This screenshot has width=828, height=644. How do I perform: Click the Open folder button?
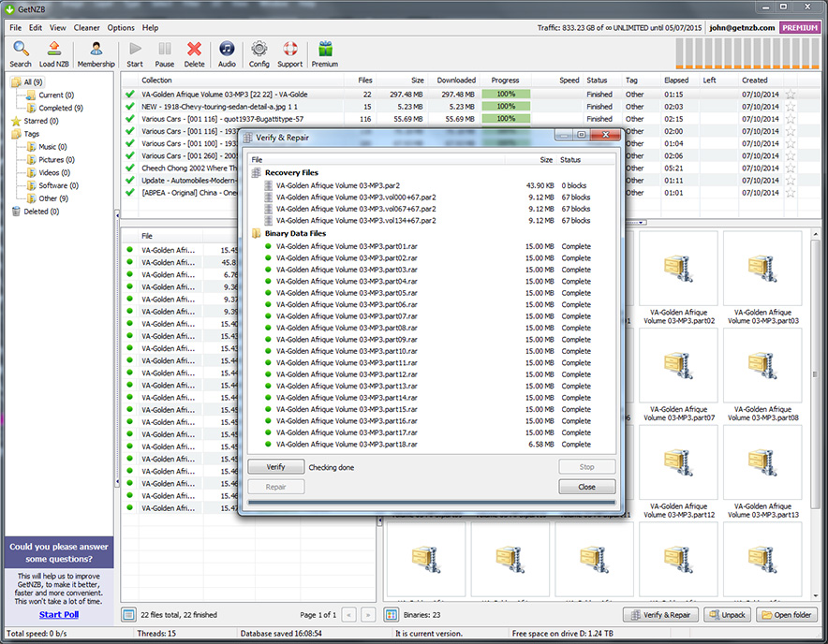(x=786, y=614)
